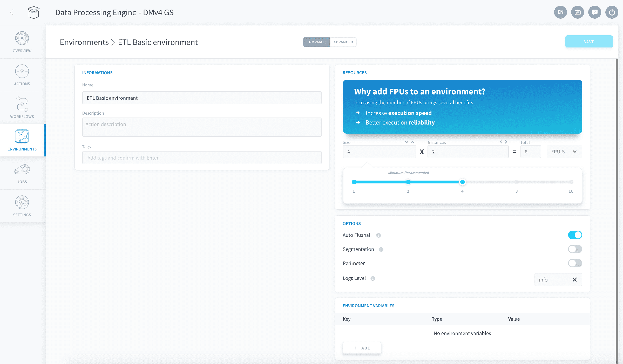Click the Data Processing Engine box logo
This screenshot has height=364, width=623.
click(34, 12)
